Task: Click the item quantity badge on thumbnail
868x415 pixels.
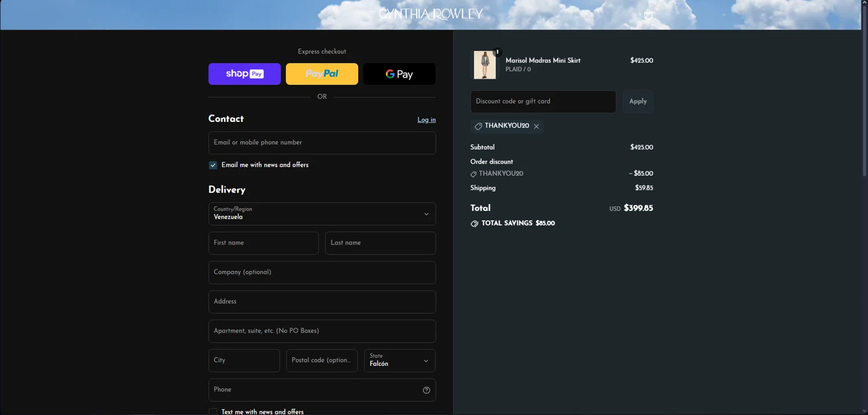Action: 497,52
